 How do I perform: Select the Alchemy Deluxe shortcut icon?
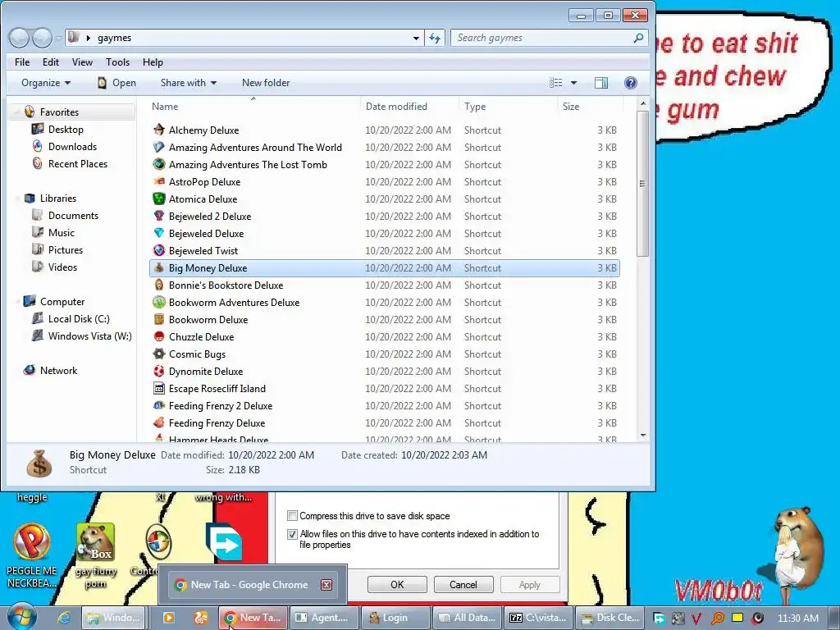[x=159, y=130]
